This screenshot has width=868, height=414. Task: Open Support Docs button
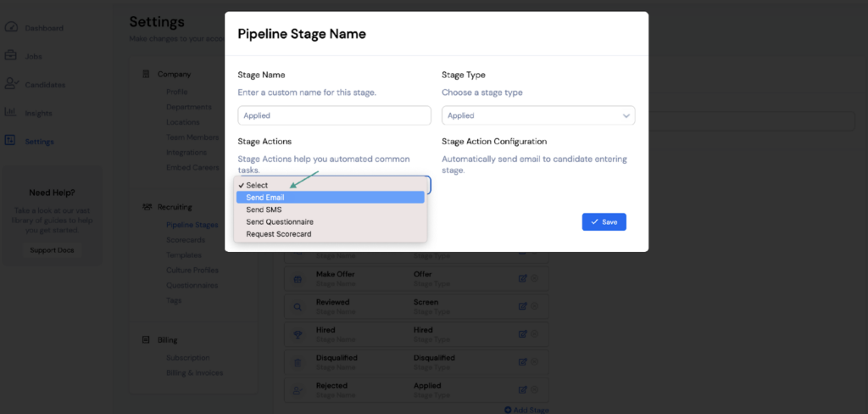coord(52,250)
